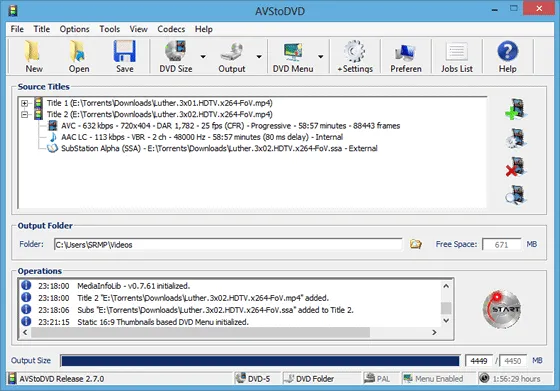Open the View menu
Image resolution: width=560 pixels, height=391 pixels.
[x=138, y=29]
